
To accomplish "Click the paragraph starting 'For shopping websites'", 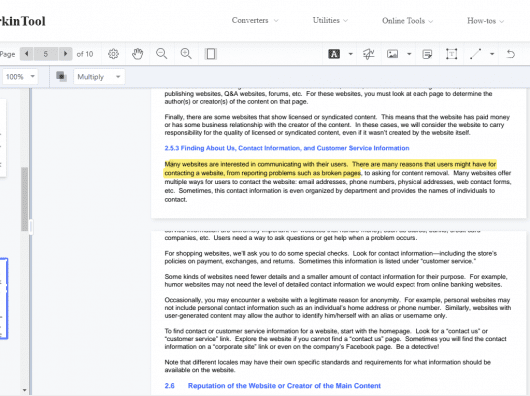I will [331, 257].
